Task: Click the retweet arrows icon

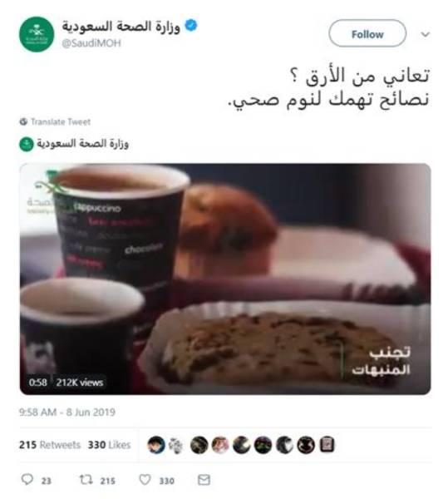Action: click(x=86, y=480)
